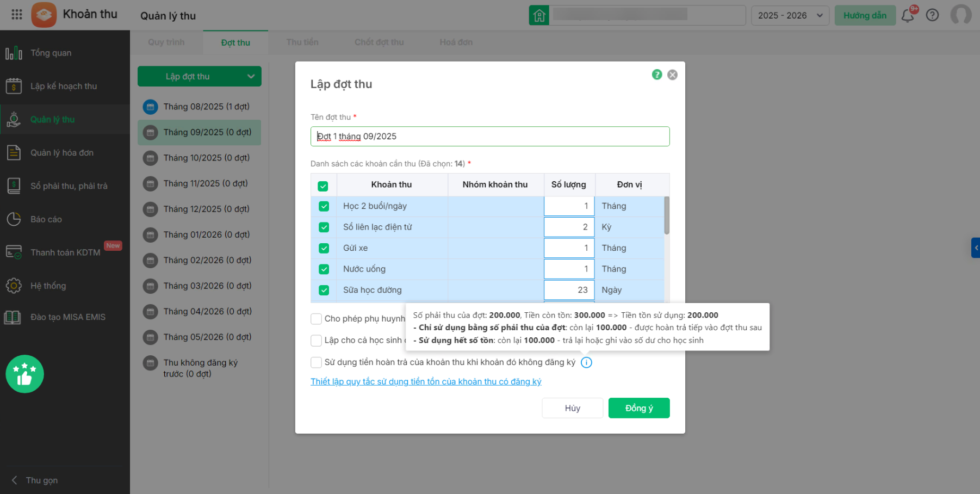The image size is (980, 494).
Task: Open Lập kế hoạch thu in sidebar
Action: pyautogui.click(x=65, y=86)
